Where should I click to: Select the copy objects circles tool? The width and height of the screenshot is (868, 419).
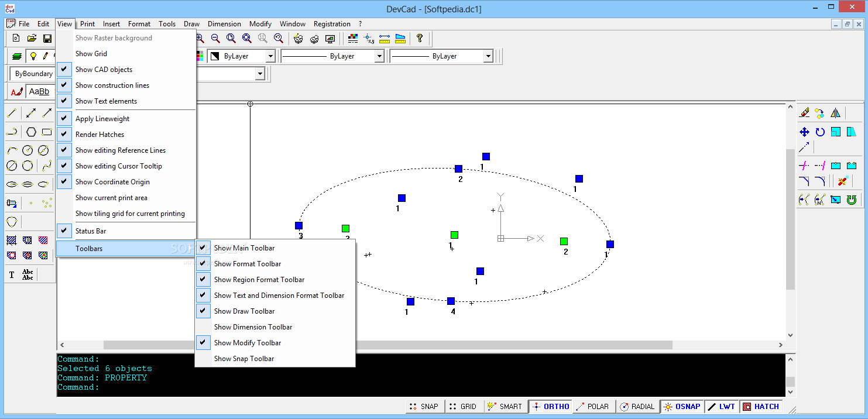(820, 113)
